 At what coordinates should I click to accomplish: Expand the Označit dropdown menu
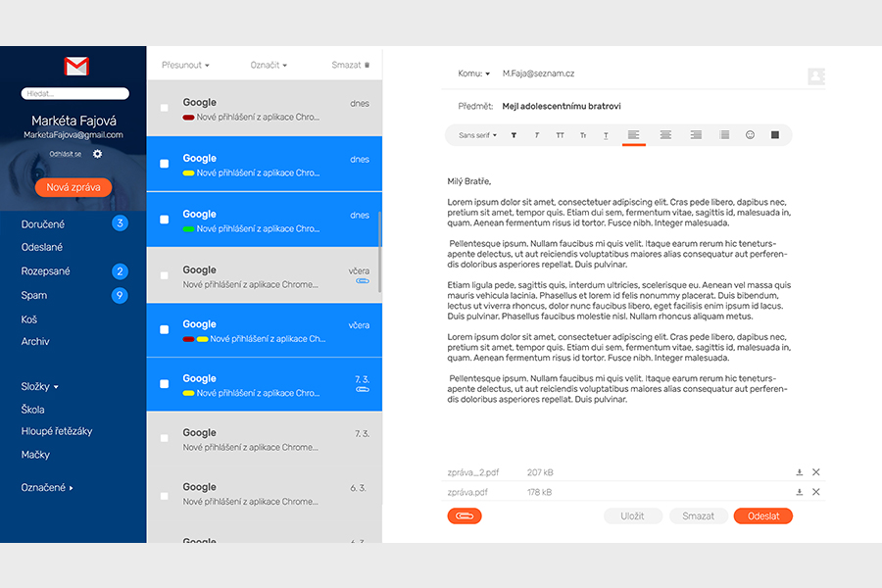pos(269,66)
